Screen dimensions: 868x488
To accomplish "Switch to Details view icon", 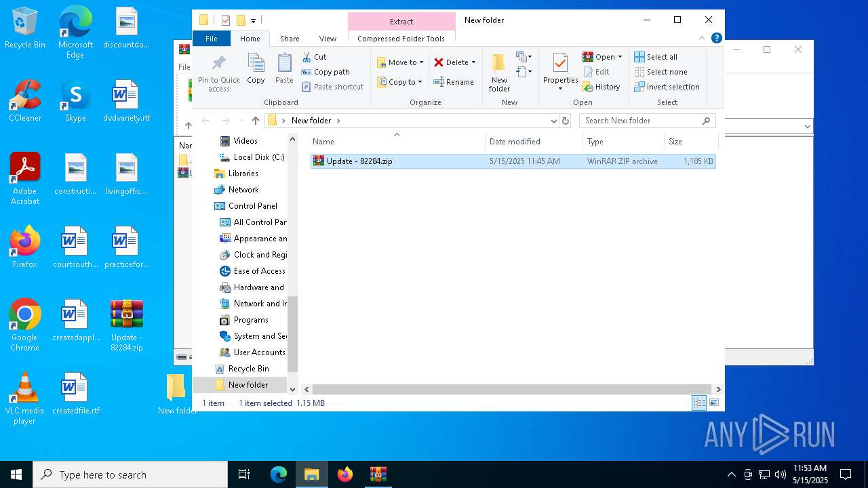I will click(699, 403).
